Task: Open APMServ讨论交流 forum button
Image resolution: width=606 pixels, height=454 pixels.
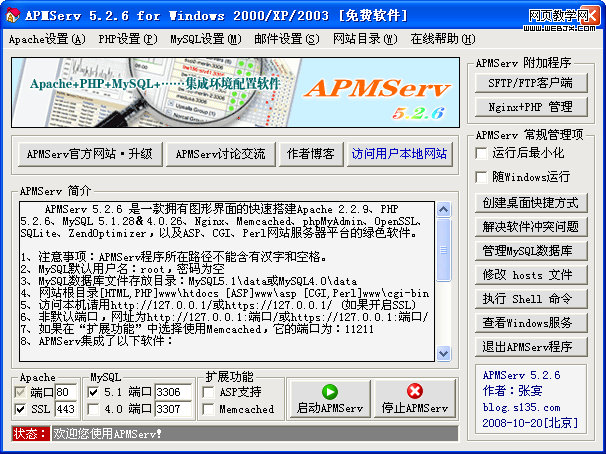Action: click(x=221, y=154)
